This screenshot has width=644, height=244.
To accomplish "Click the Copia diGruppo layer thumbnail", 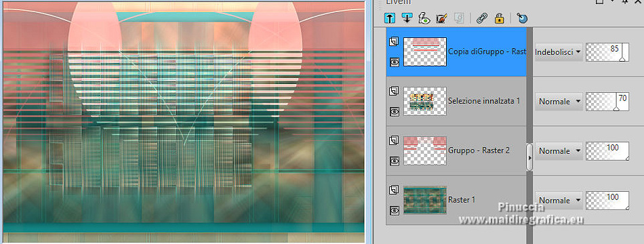I will [x=424, y=52].
